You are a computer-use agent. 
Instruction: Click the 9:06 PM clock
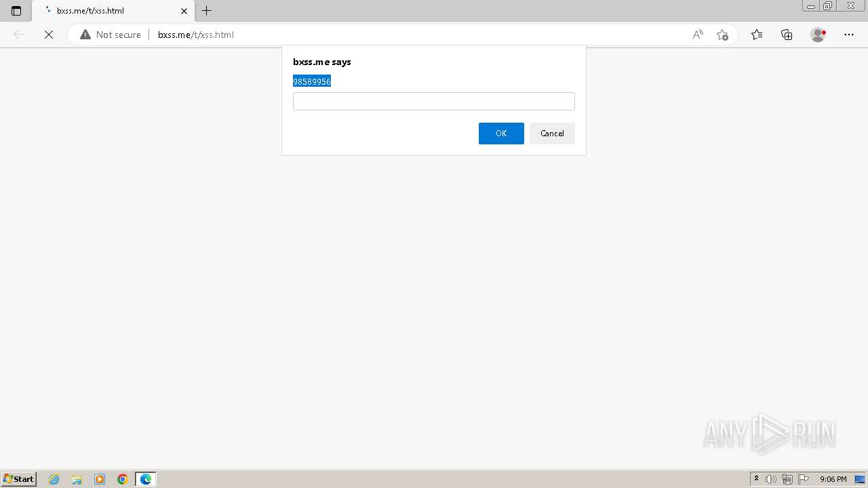pyautogui.click(x=833, y=479)
